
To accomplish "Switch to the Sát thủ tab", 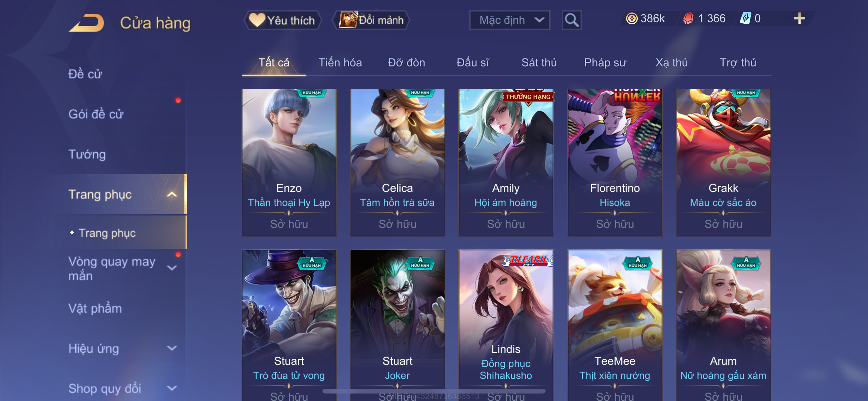I will click(539, 63).
